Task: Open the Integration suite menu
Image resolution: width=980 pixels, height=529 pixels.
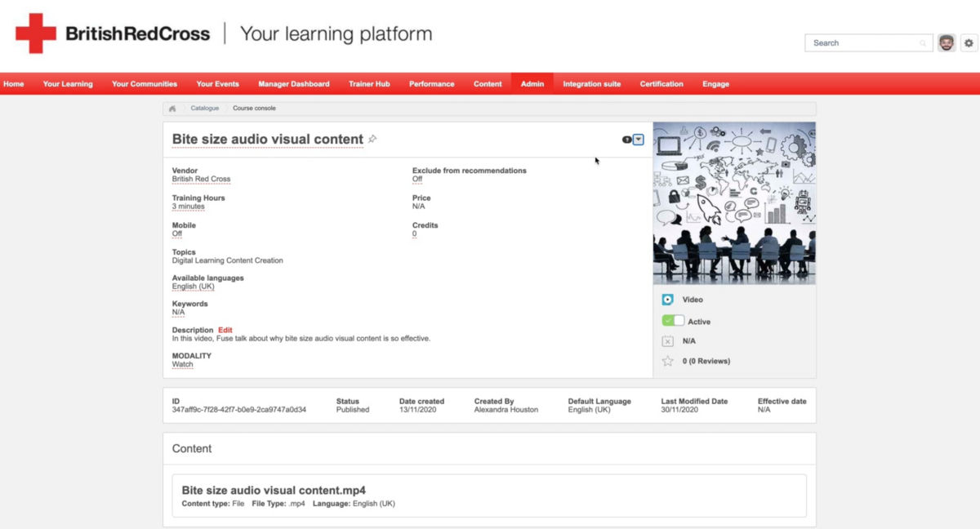Action: [x=592, y=84]
